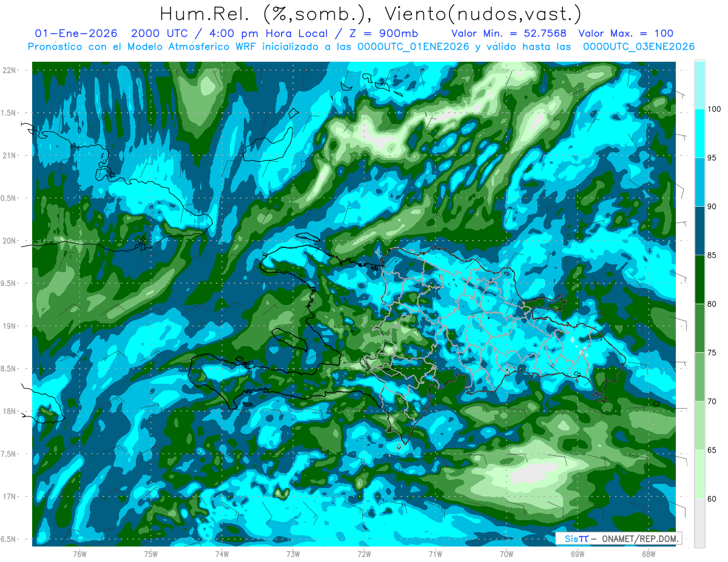Click the 74W longitude label
Screen dimensions: 728x562
[221, 554]
